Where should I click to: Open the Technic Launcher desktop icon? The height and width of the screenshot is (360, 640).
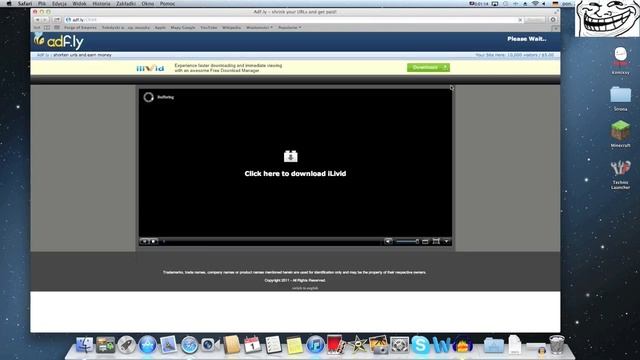coord(620,174)
